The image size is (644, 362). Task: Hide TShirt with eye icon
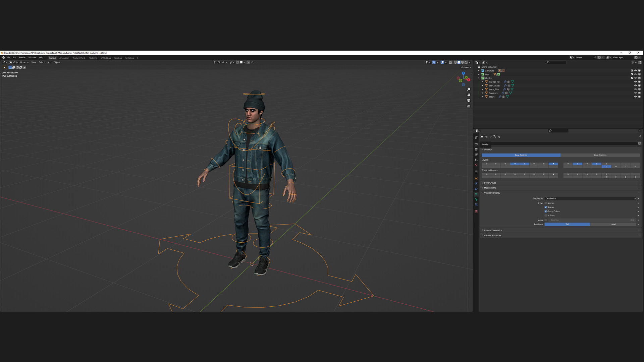tap(635, 97)
